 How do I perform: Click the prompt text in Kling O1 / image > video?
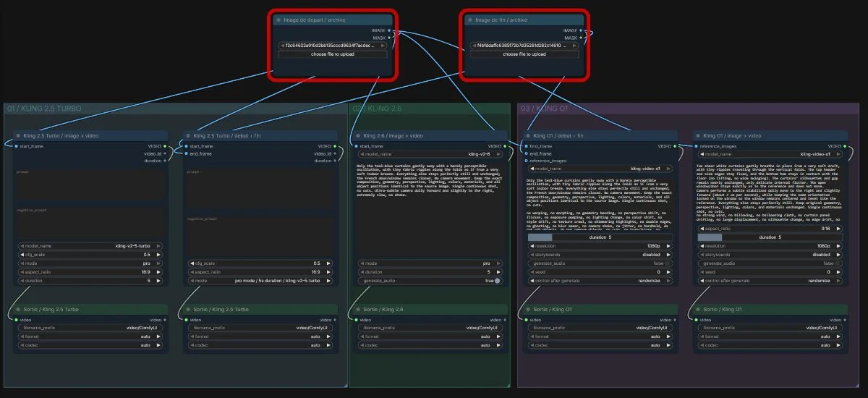pyautogui.click(x=772, y=192)
